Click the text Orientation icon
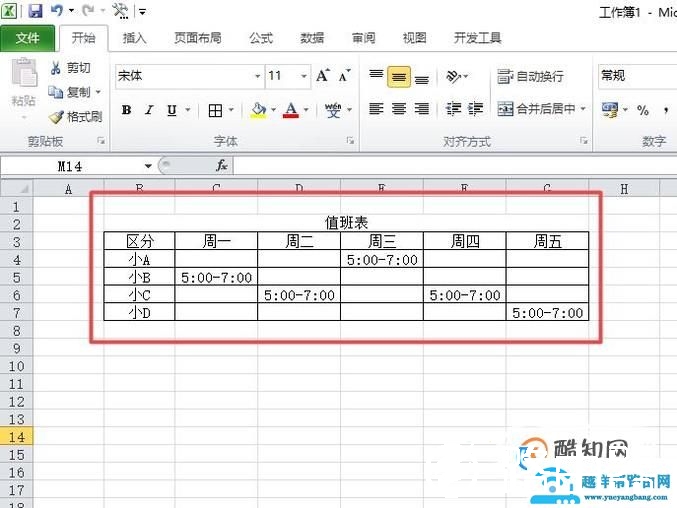Viewport: 677px width, 508px height. pos(454,76)
